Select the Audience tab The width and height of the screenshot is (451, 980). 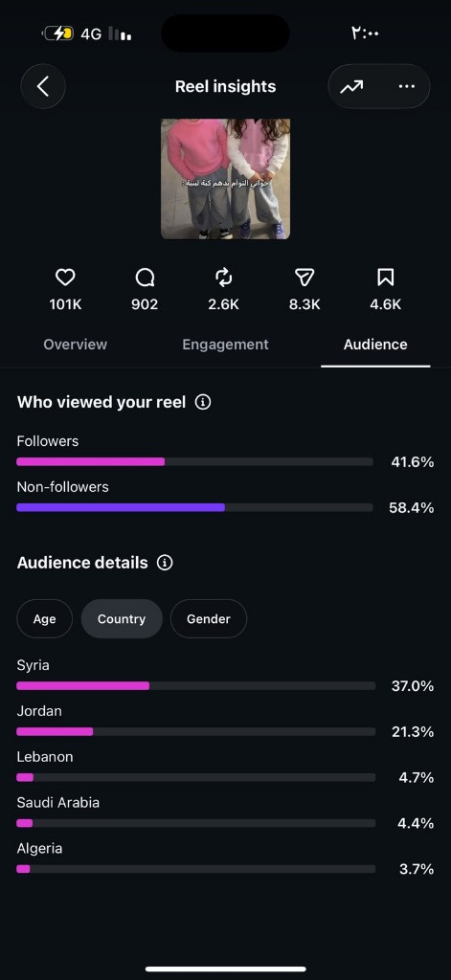click(375, 345)
